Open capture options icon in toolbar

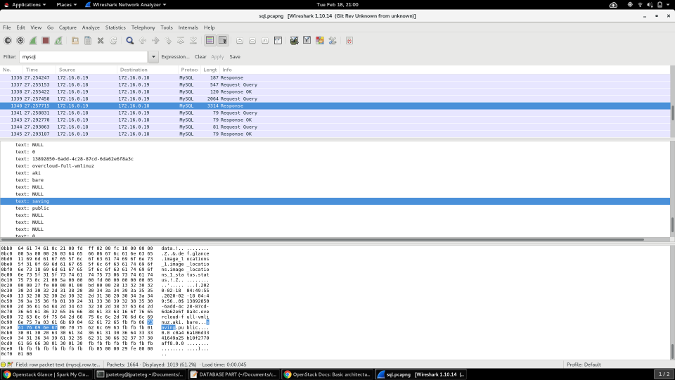20,40
